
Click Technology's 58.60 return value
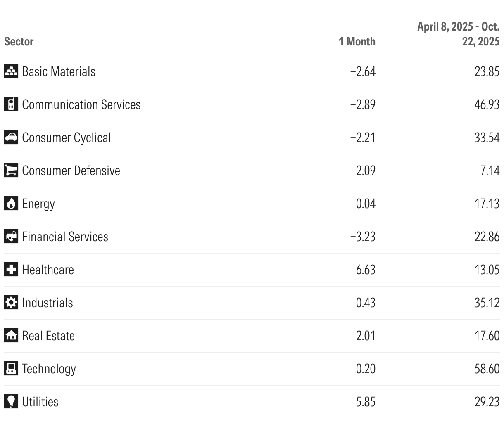487,369
